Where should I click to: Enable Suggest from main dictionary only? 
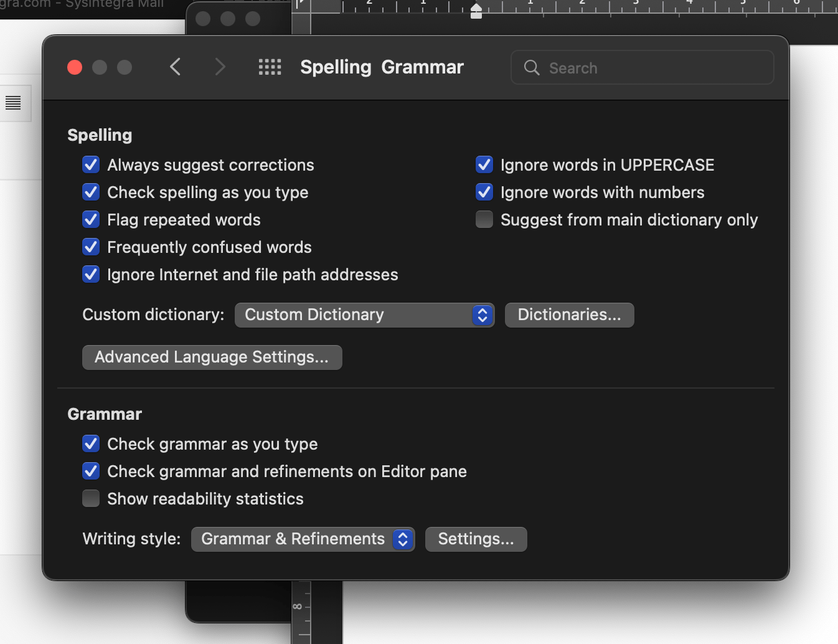[x=484, y=219]
